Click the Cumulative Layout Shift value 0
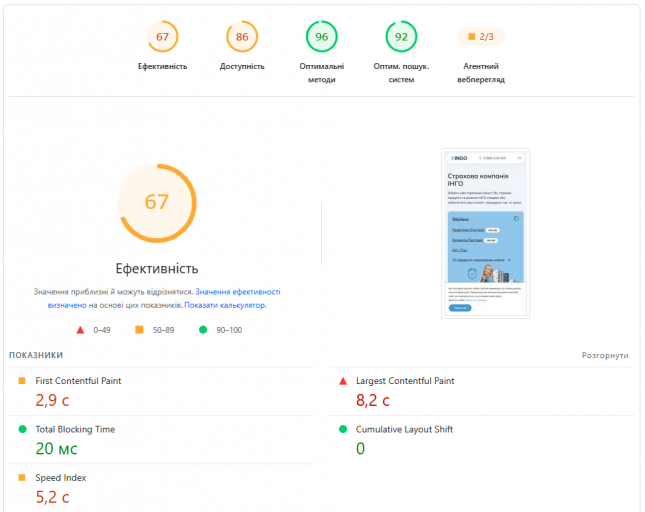This screenshot has height=512, width=645. pyautogui.click(x=360, y=449)
